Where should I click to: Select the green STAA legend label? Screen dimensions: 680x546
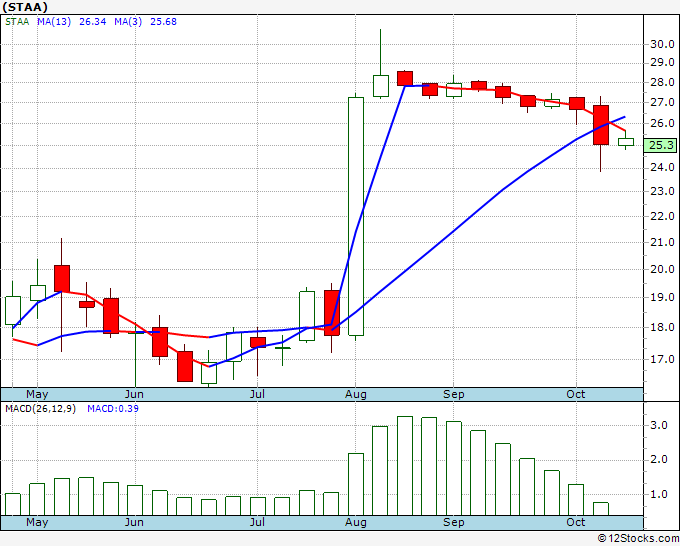tap(17, 22)
